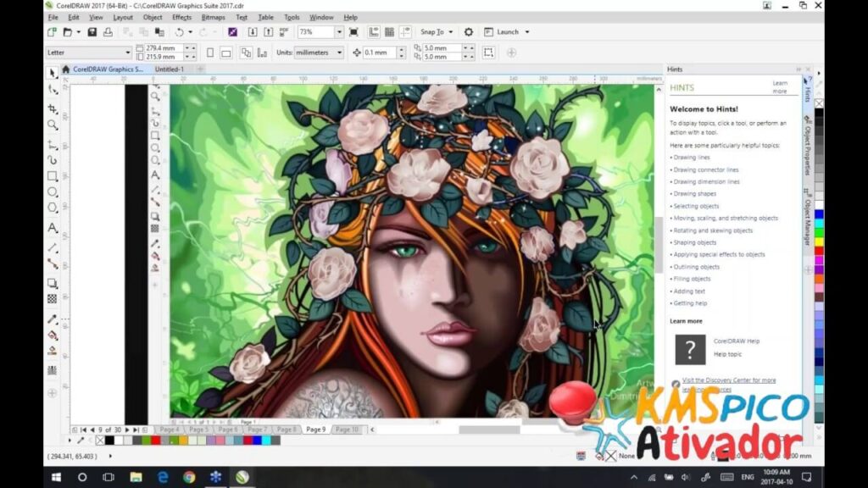Toggle Apply layout to all pages
The image size is (868, 488).
246,53
